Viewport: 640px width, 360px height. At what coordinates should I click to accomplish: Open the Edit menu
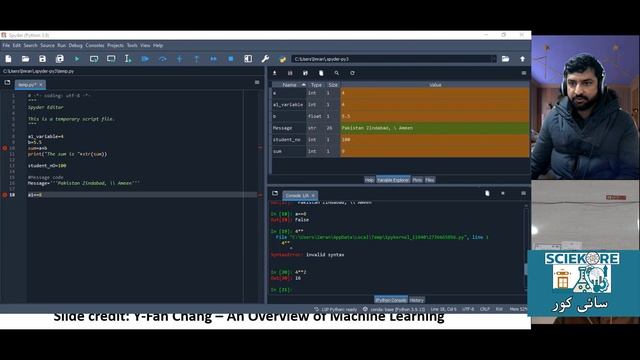(17, 46)
